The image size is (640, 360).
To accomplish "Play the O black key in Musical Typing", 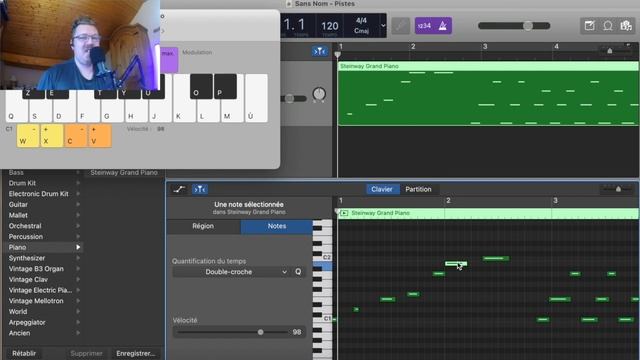I will click(201, 87).
